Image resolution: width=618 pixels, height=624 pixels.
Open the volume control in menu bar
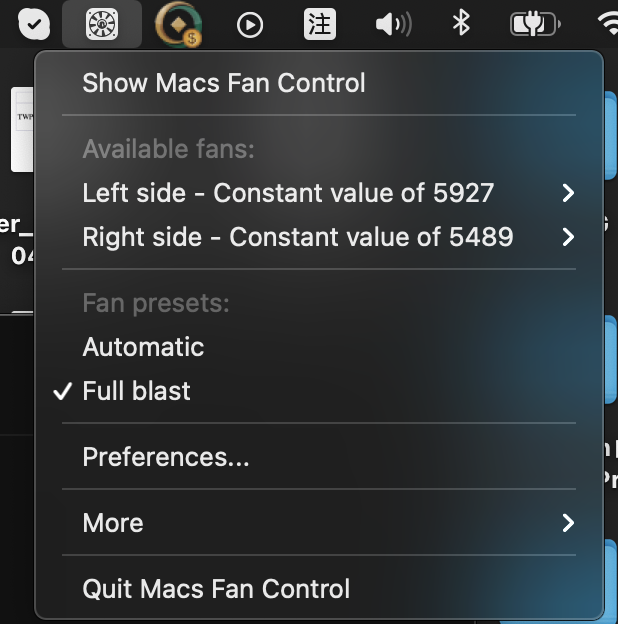coord(394,24)
